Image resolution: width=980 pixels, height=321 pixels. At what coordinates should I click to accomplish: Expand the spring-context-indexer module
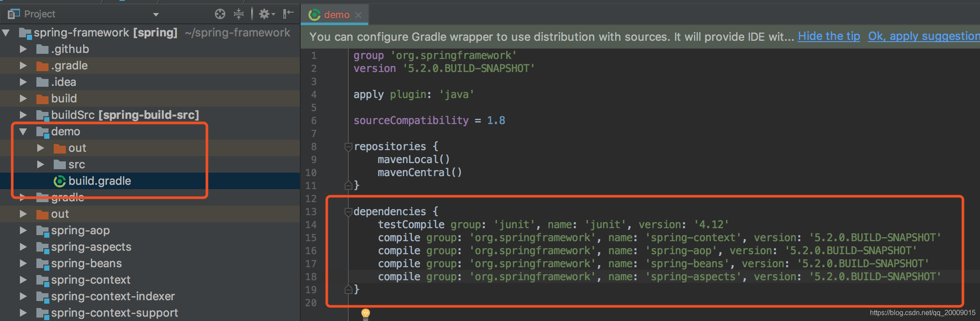pyautogui.click(x=23, y=296)
